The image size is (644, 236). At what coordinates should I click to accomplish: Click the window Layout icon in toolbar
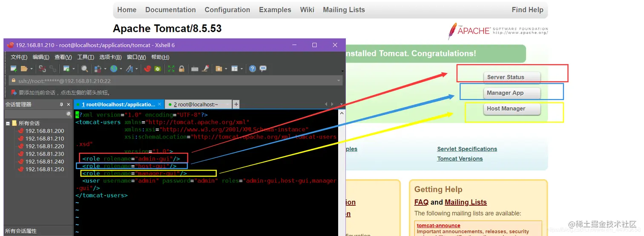(x=234, y=69)
